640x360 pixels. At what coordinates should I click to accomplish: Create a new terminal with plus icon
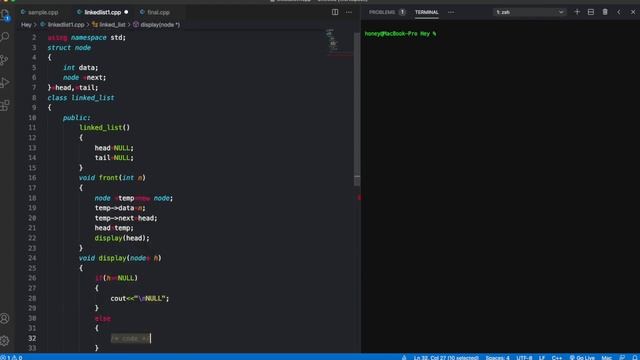[577, 12]
